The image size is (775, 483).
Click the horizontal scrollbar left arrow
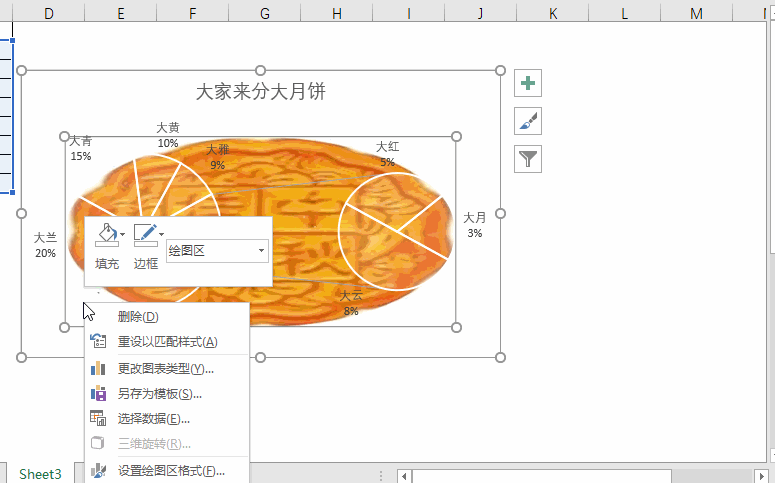point(404,477)
